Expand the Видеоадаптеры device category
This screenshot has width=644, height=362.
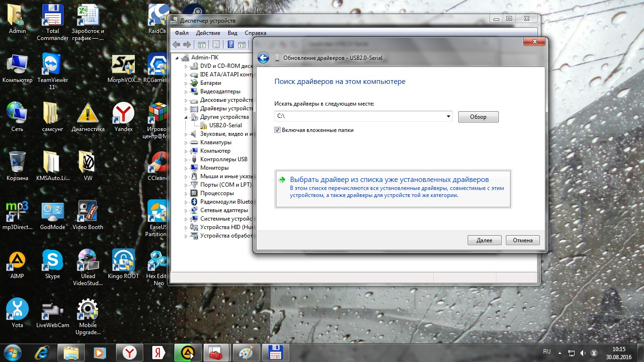coord(187,91)
